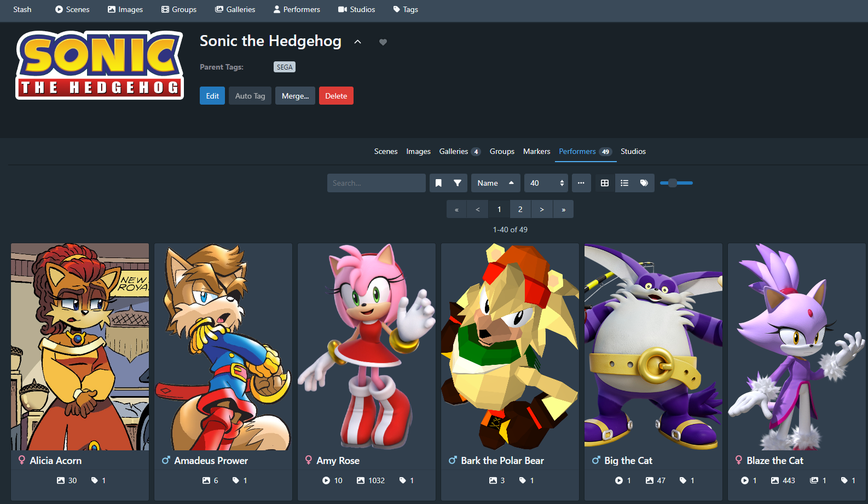The height and width of the screenshot is (504, 868).
Task: Open Big the Cat performer thumbnail
Action: 653,347
